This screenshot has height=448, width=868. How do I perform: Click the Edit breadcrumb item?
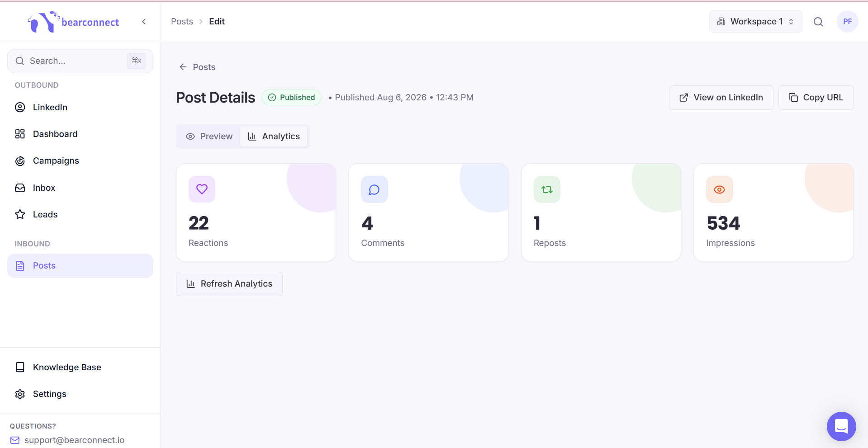(217, 22)
